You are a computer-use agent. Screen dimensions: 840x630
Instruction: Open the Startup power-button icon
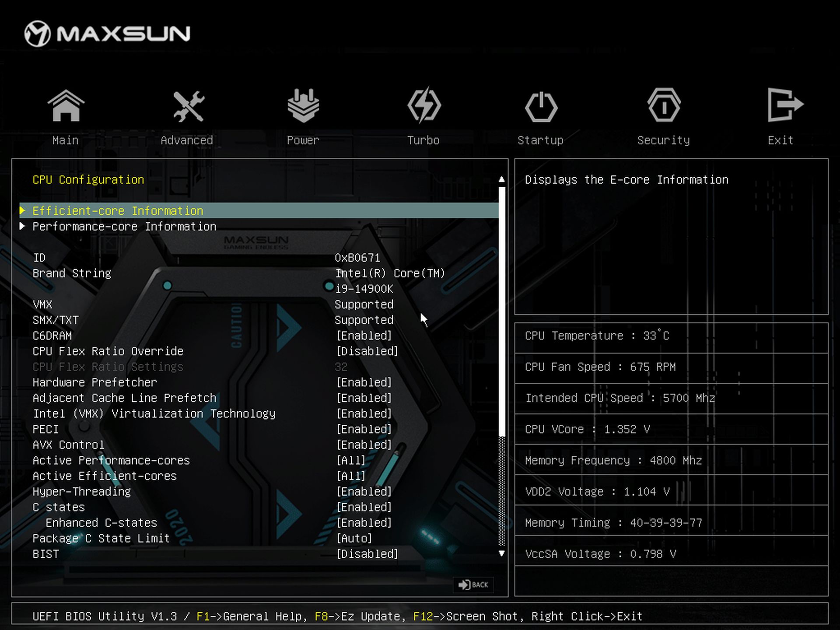tap(541, 106)
